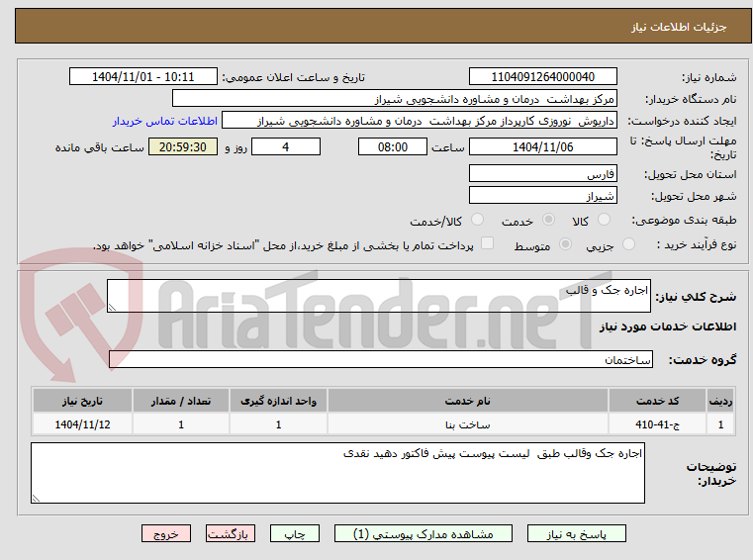Open مشاهده مدارک پیوستی (1) attachments

[x=424, y=533]
